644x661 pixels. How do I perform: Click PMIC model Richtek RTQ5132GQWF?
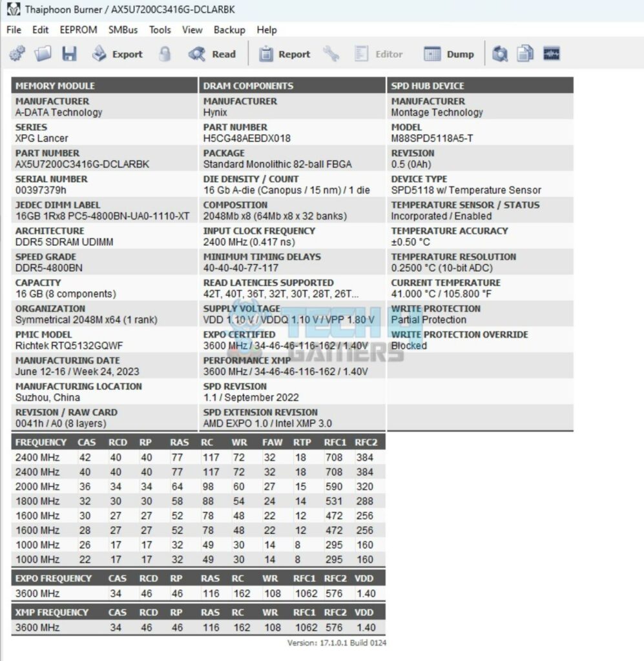[x=69, y=346]
